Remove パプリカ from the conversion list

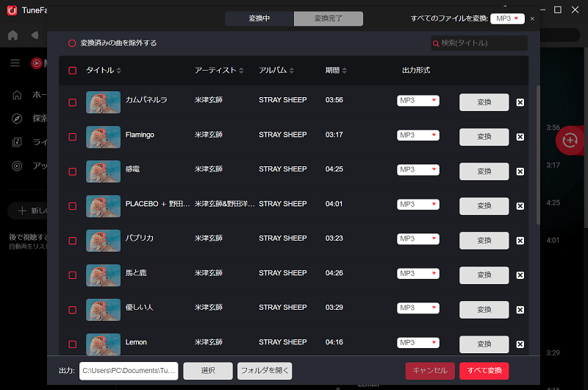[520, 241]
